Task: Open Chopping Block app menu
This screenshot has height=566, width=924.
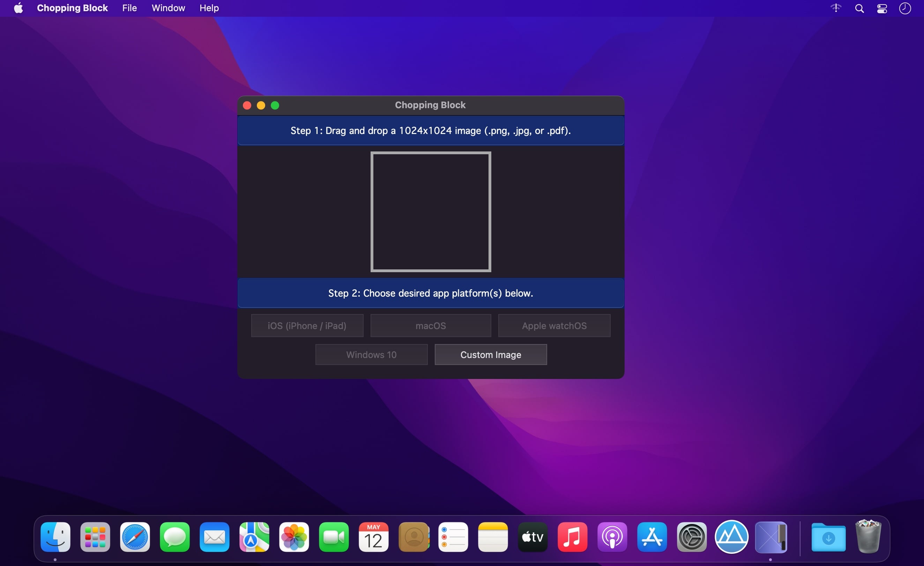Action: click(72, 8)
